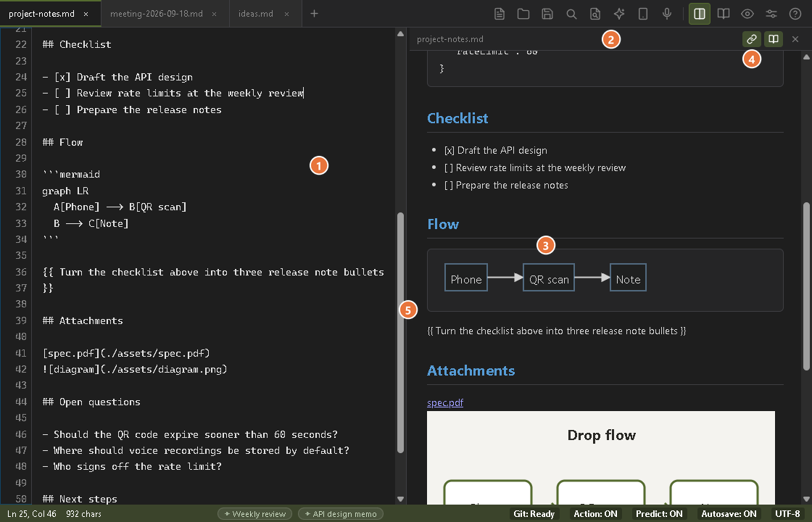Viewport: 812px width, 522px height.
Task: Click the Drop flow diagram image in preview
Action: tap(601, 457)
